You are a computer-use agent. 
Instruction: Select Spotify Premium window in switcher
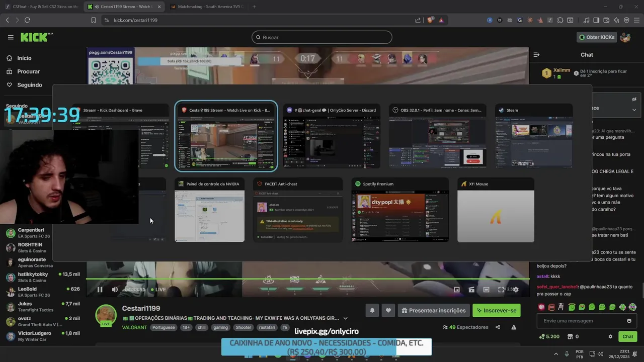click(400, 210)
